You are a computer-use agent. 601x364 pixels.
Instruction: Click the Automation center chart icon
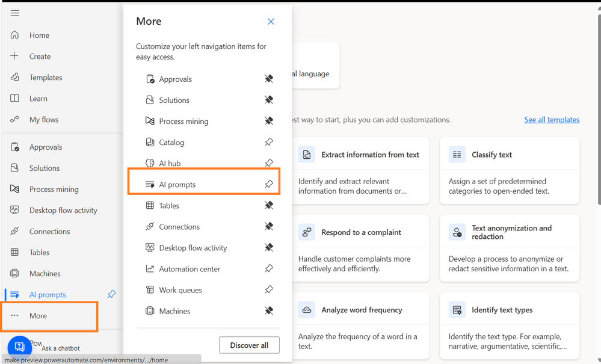coord(150,268)
